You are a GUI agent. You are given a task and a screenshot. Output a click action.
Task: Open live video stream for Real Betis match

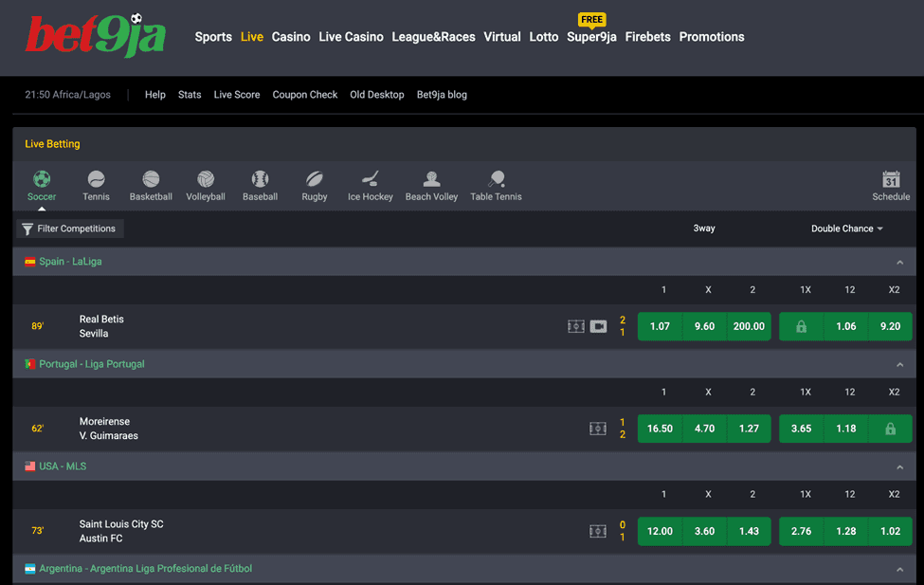598,326
